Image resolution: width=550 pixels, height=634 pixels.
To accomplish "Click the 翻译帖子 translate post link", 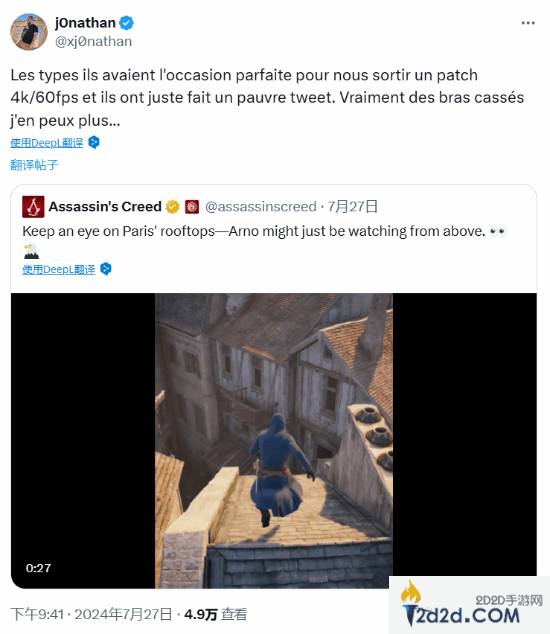I will [x=34, y=165].
